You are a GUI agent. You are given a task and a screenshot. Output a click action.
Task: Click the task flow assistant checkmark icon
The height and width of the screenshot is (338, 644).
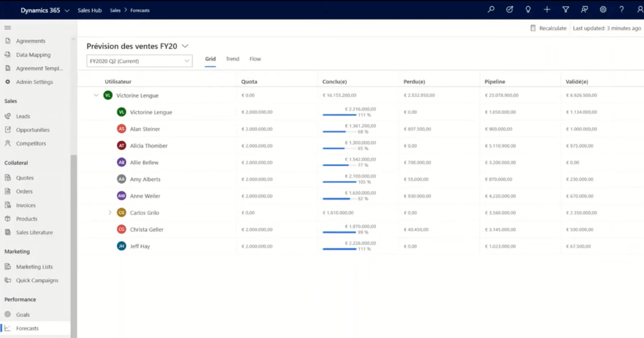tap(510, 9)
